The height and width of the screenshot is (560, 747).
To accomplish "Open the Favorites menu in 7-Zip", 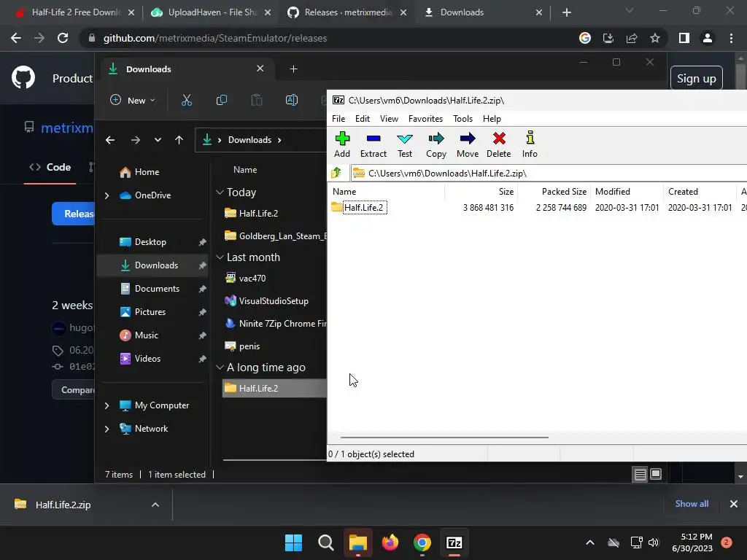I will point(425,119).
